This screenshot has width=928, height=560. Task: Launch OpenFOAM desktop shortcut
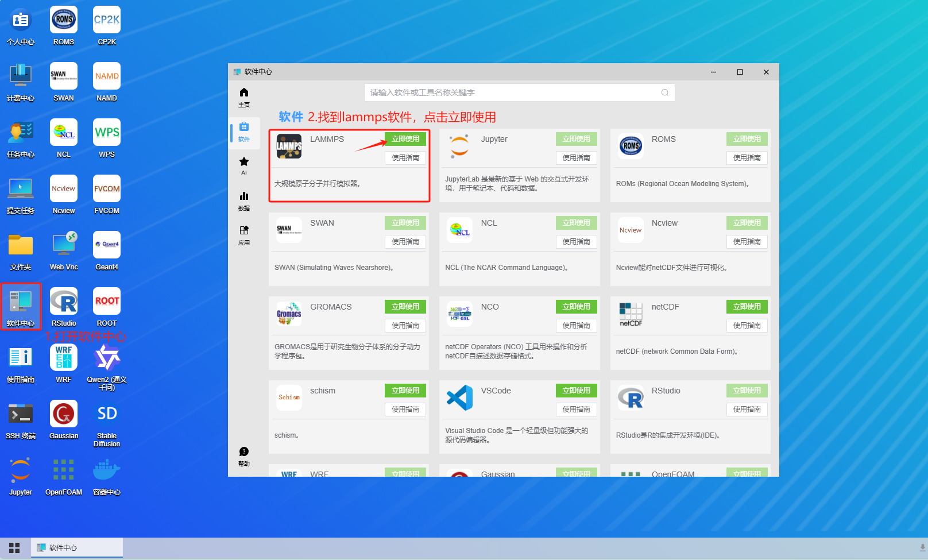(x=64, y=477)
